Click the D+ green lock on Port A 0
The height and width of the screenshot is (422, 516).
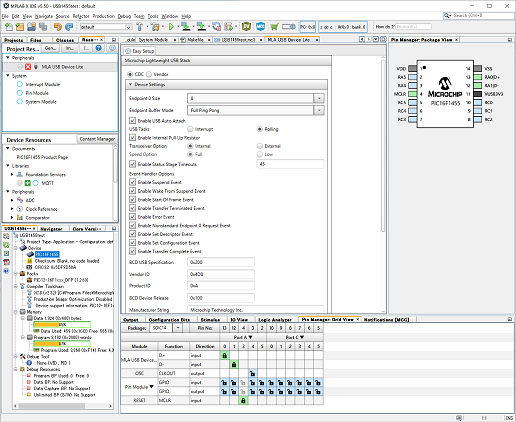(224, 355)
